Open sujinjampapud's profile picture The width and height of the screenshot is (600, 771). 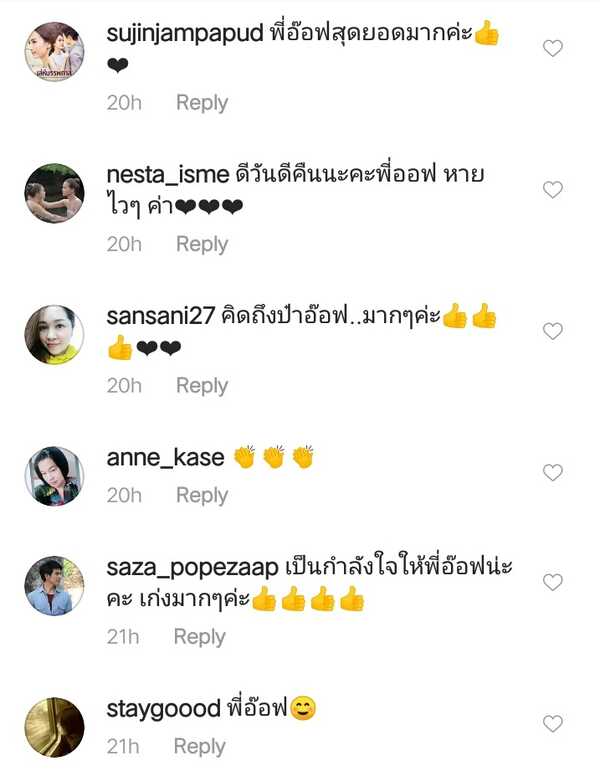coord(54,51)
